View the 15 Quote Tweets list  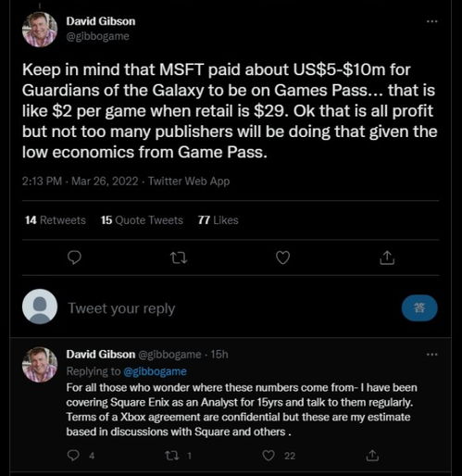click(x=142, y=220)
